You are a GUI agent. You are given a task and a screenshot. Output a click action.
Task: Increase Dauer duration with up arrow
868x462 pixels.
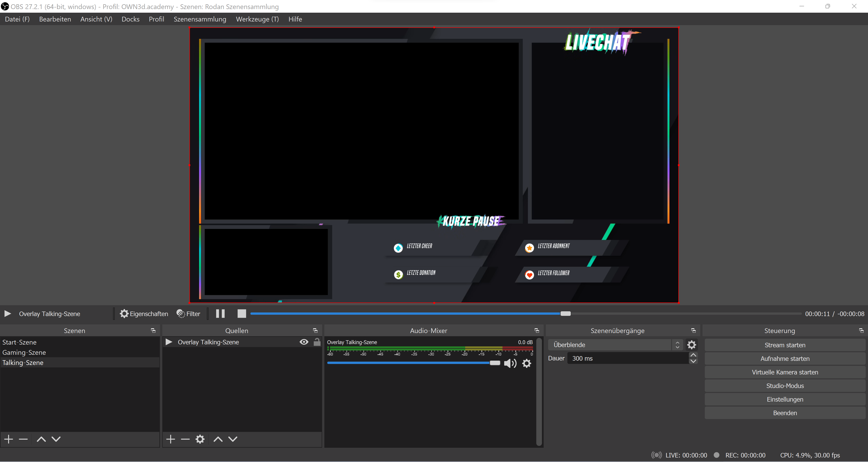tap(693, 355)
